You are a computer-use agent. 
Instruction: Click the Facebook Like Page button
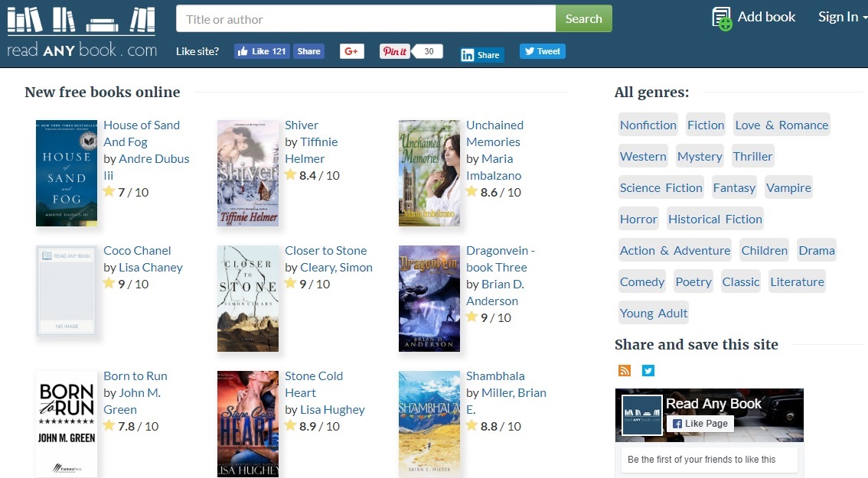[700, 424]
